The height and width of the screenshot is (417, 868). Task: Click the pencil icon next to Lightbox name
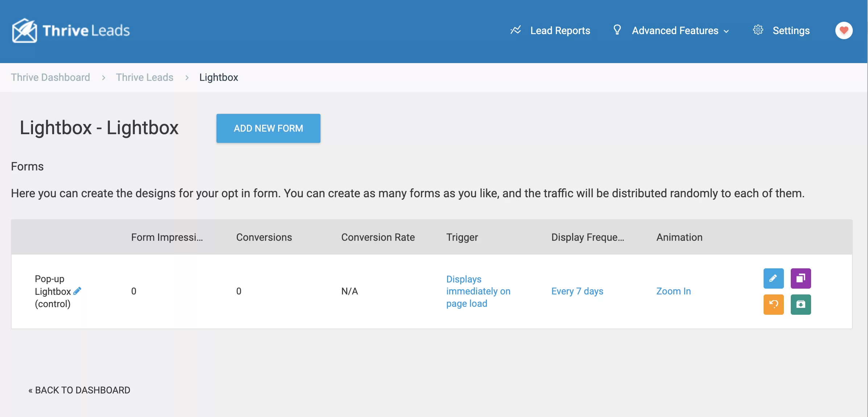(x=79, y=291)
